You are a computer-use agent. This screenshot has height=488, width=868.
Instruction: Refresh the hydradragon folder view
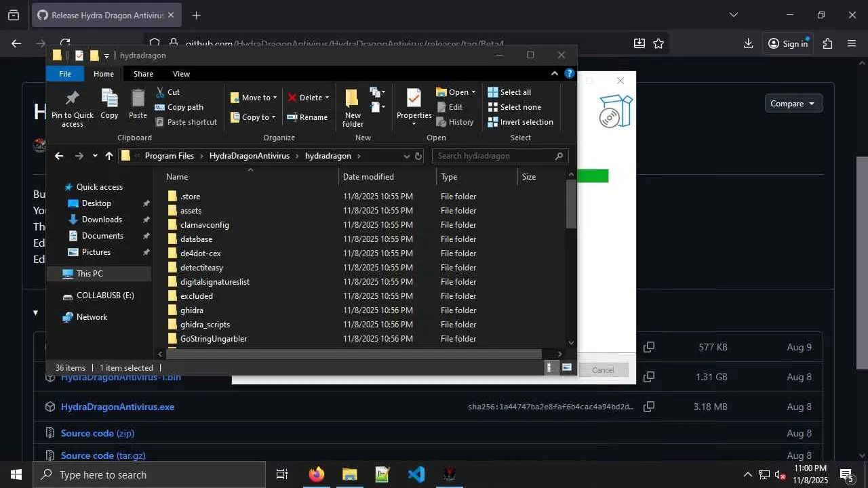pyautogui.click(x=418, y=156)
